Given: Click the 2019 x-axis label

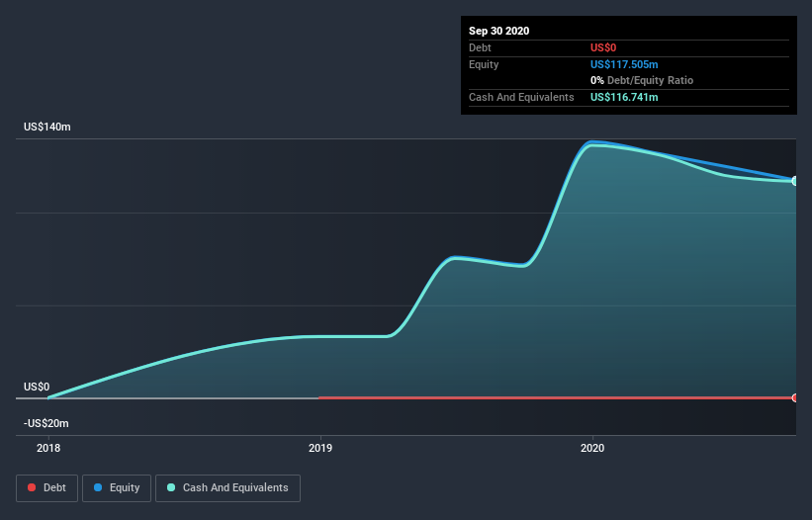Looking at the screenshot, I should click(320, 448).
